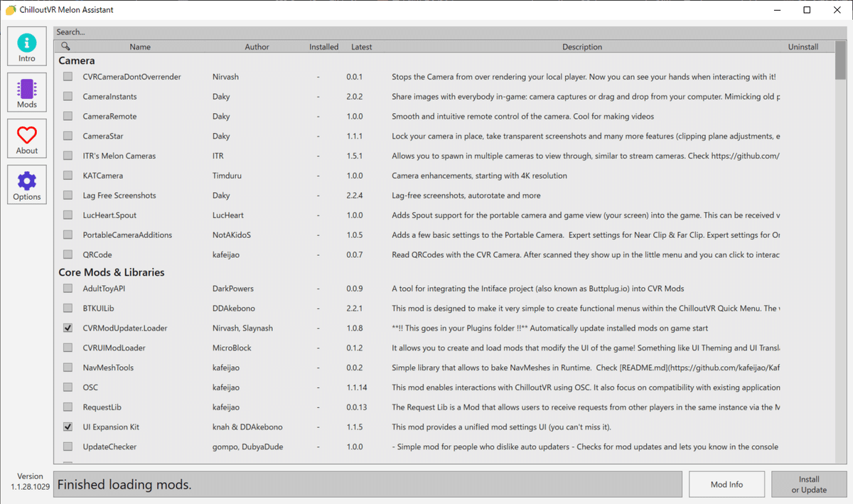
Task: Click author NotAKidoS
Action: (x=232, y=235)
